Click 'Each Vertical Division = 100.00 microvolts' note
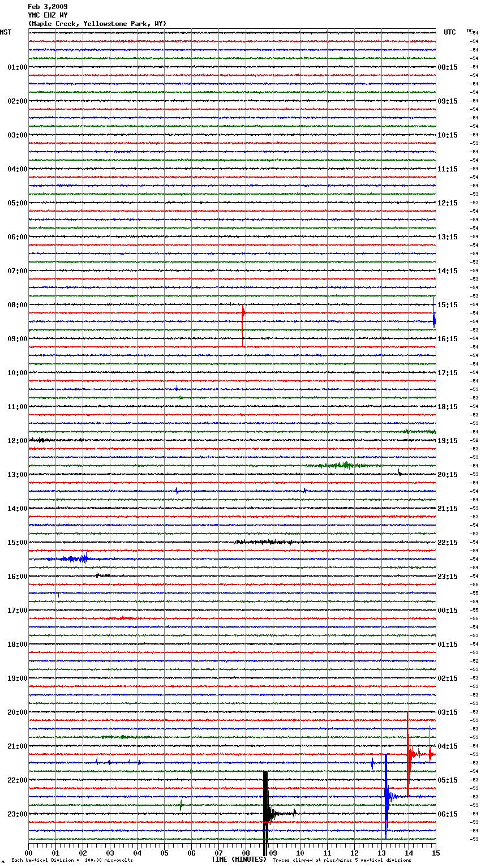481x868 pixels. coord(72,861)
